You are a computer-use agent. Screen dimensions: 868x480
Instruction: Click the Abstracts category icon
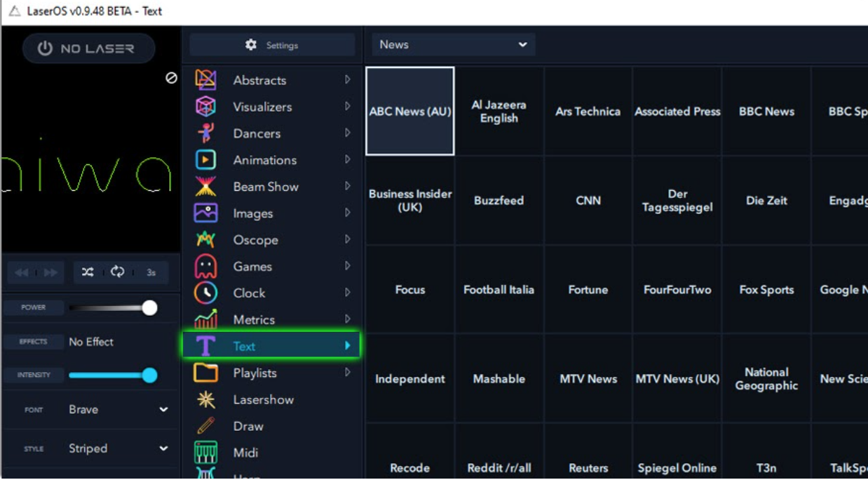tap(205, 80)
